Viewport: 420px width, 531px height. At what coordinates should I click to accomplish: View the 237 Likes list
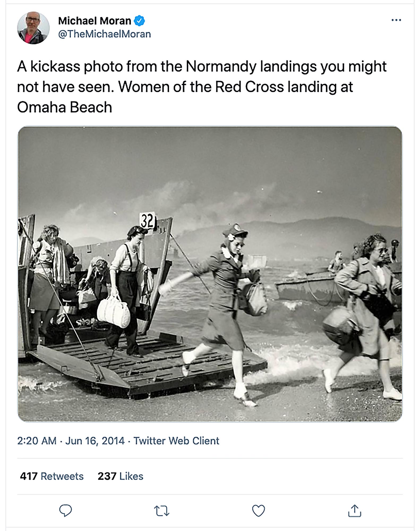click(120, 476)
